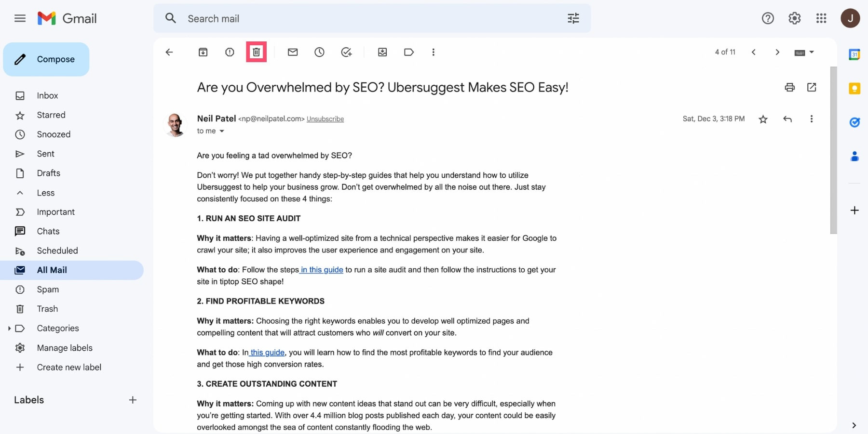The image size is (868, 434).
Task: Open message More options next to Reply
Action: pyautogui.click(x=812, y=119)
